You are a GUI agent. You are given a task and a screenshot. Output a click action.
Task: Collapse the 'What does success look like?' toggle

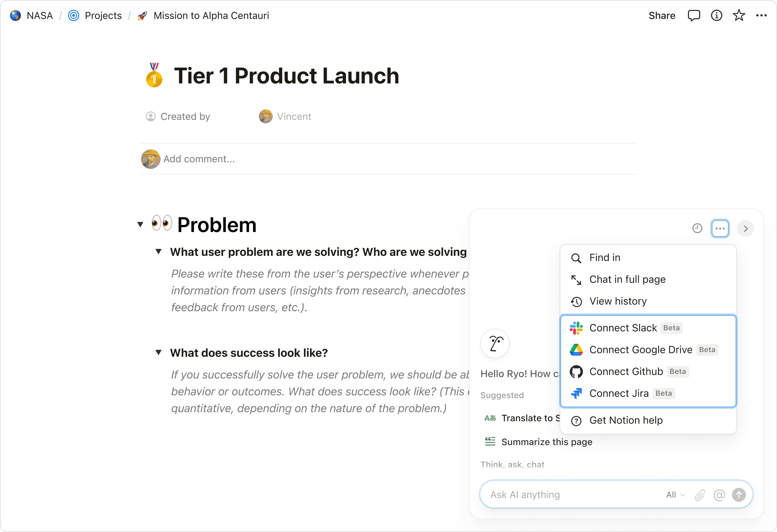point(158,353)
